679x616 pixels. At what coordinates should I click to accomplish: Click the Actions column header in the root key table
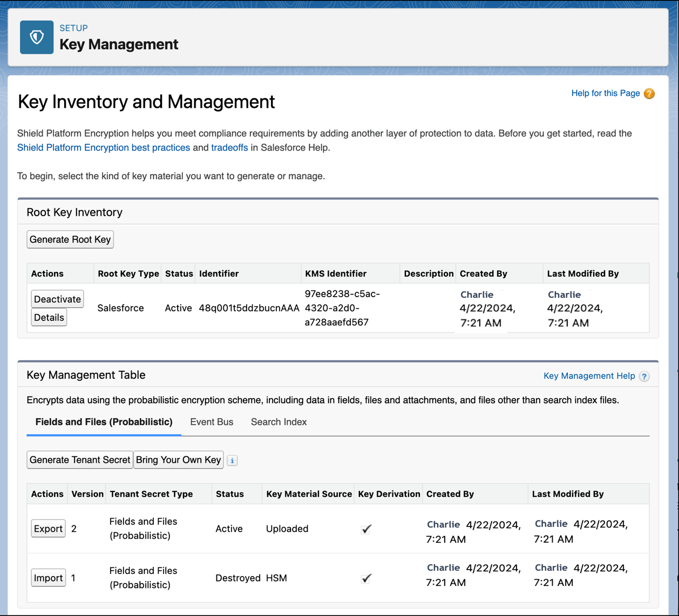coord(47,273)
